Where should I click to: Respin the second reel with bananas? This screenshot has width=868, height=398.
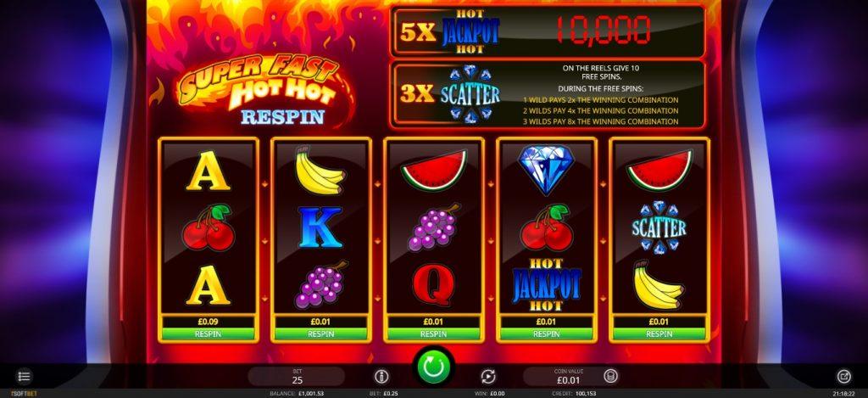pyautogui.click(x=321, y=334)
